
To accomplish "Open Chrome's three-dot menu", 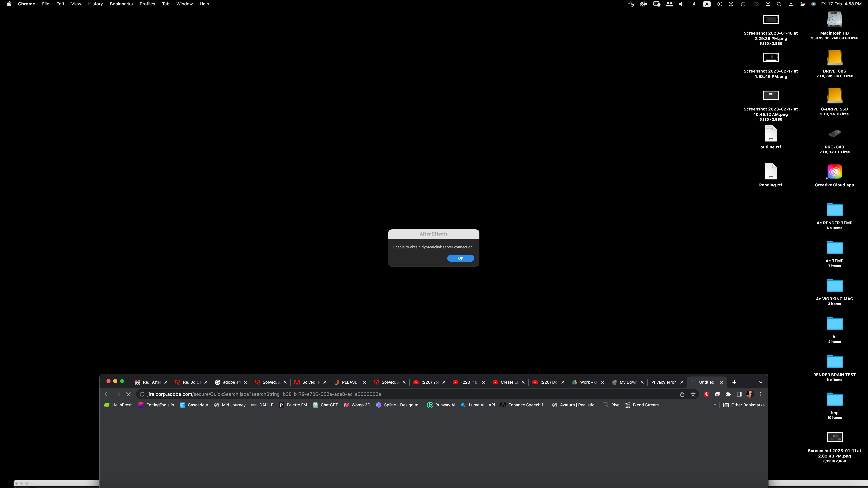I will coord(761,394).
